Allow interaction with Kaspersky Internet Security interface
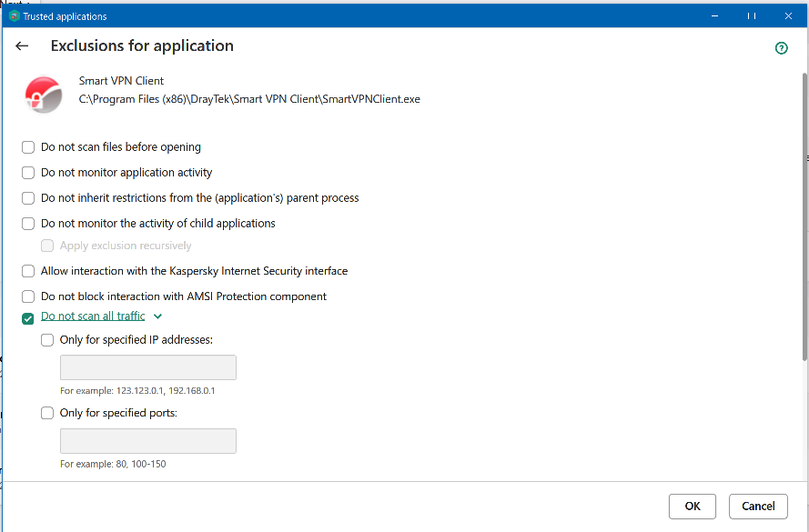Screen dimensions: 809x532 coord(28,271)
